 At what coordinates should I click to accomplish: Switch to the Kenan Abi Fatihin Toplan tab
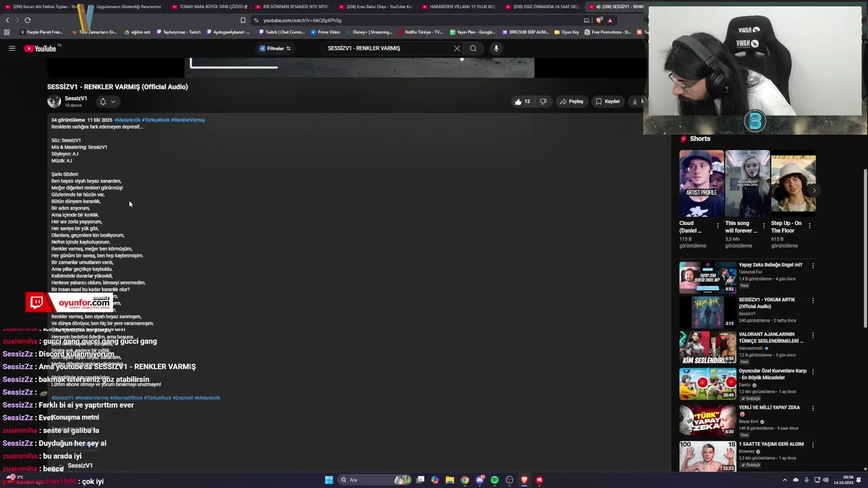click(x=41, y=7)
